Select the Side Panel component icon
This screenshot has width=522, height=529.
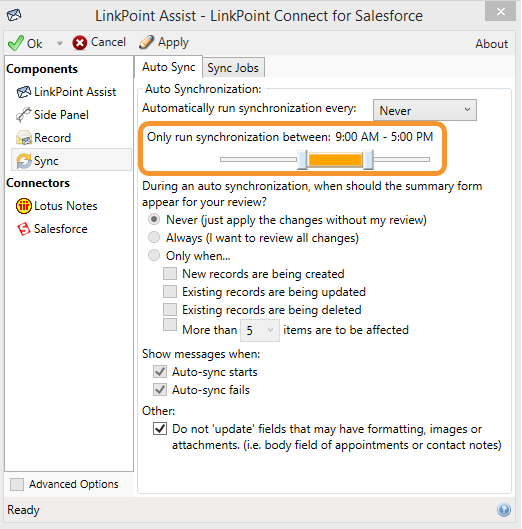(23, 115)
